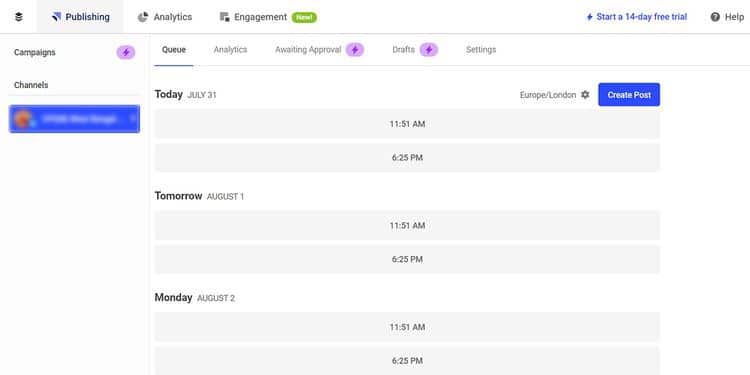Image resolution: width=750 pixels, height=375 pixels.
Task: Select today's 11:51 AM queue slot
Action: (x=407, y=124)
